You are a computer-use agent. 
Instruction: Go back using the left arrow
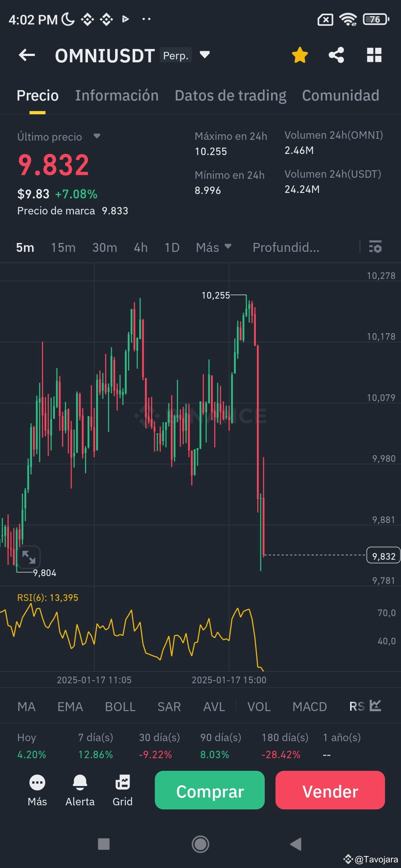(x=27, y=55)
